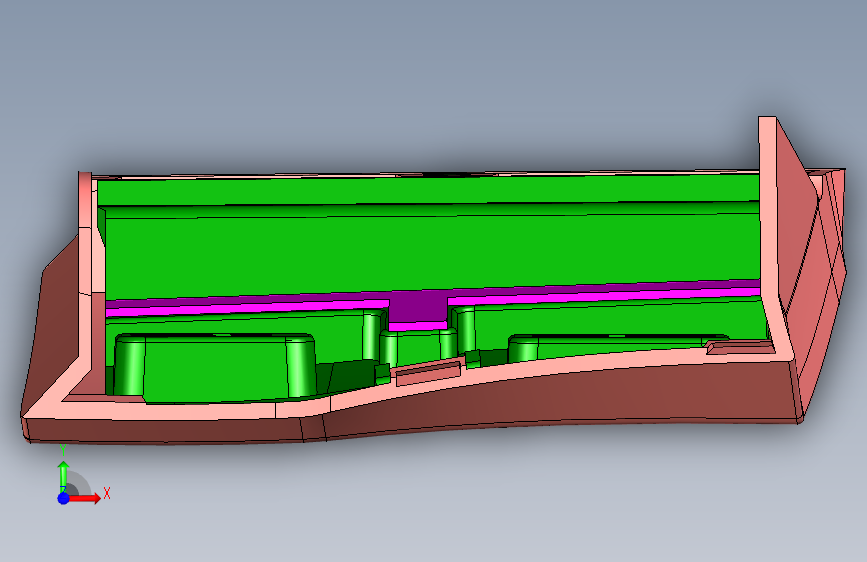Pick the brown angled side face at far left
The height and width of the screenshot is (562, 867).
(x=50, y=326)
